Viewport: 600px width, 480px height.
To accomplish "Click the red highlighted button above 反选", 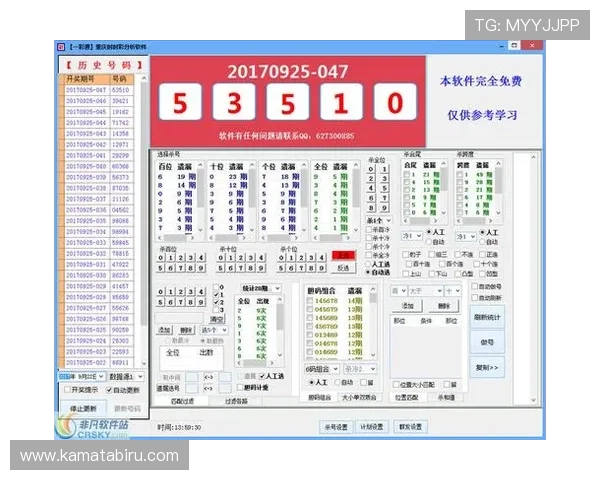I will 343,255.
